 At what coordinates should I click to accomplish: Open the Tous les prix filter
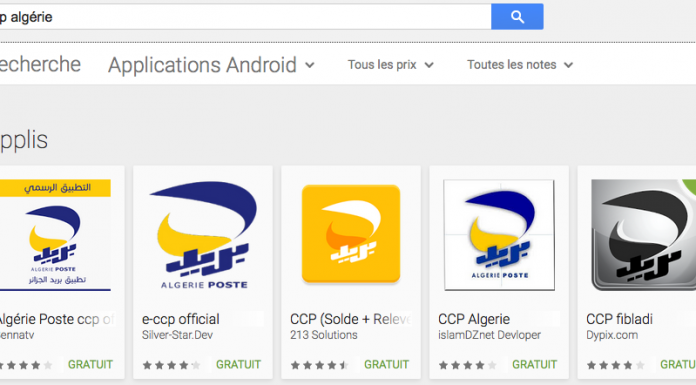point(391,65)
